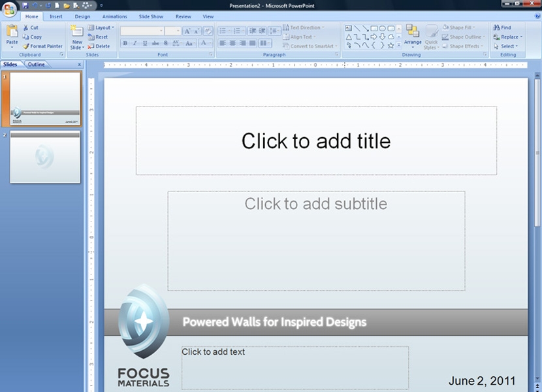Click the 'Click to add title' placeholder
Image resolution: width=542 pixels, height=392 pixels.
[316, 141]
